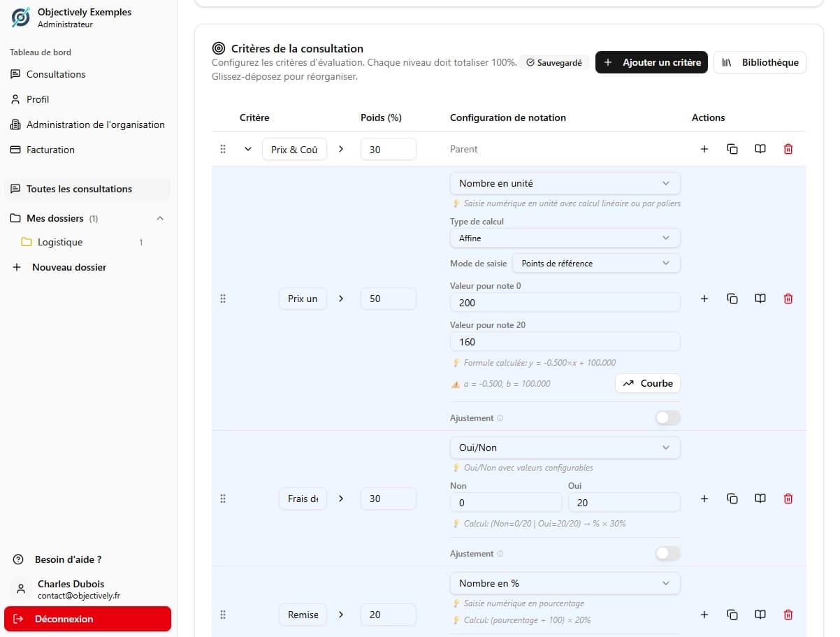Save Frais de criterion to library icon
Image resolution: width=840 pixels, height=637 pixels.
pyautogui.click(x=760, y=499)
